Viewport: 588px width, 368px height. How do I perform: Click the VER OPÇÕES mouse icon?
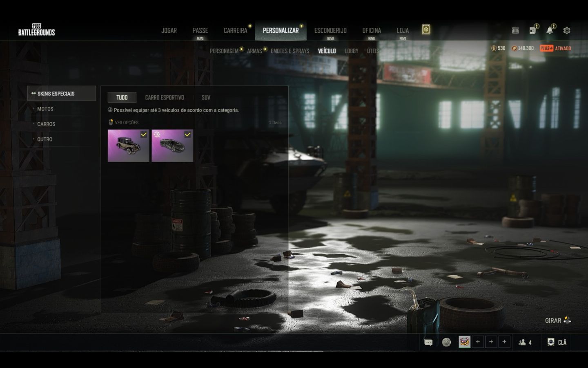[x=111, y=122]
